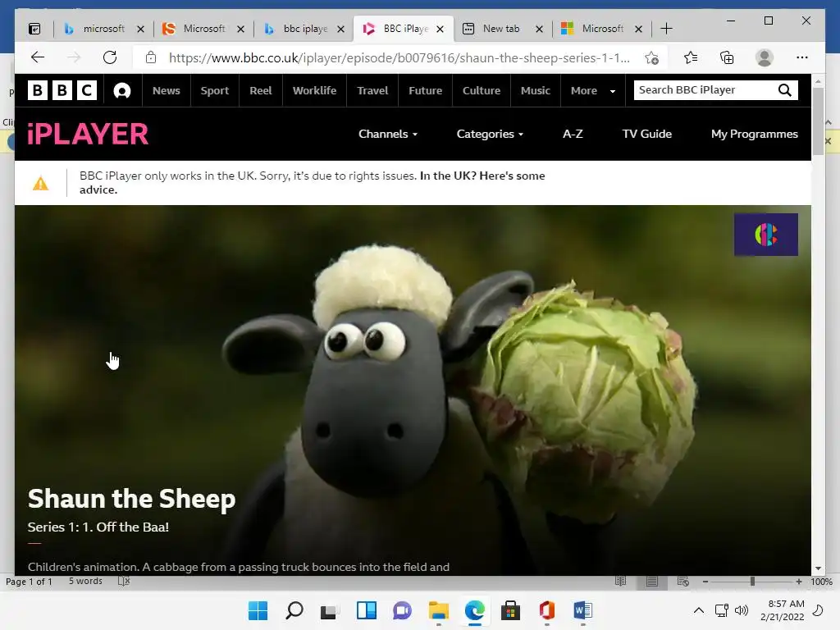Image resolution: width=840 pixels, height=630 pixels.
Task: Open volume control in system tray
Action: click(x=742, y=610)
